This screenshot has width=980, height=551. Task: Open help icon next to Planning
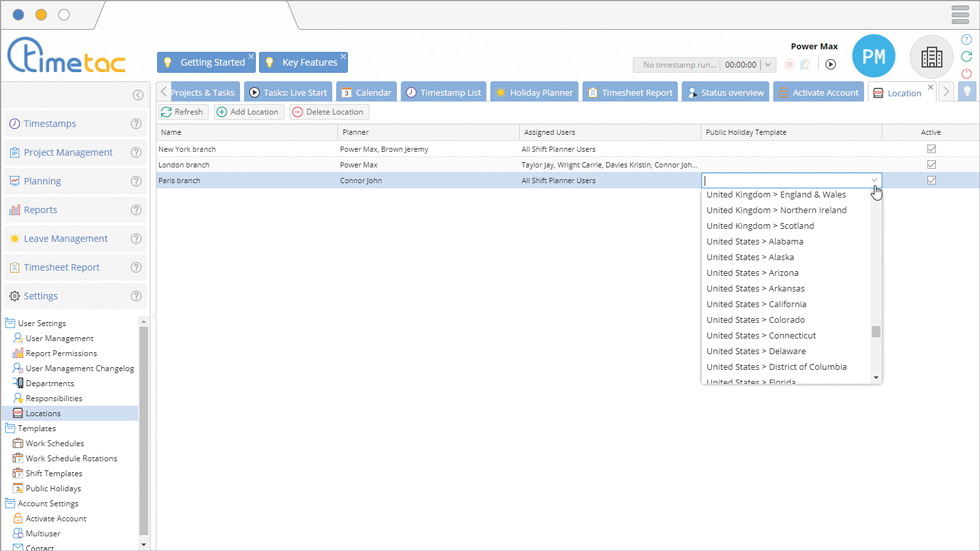(x=136, y=181)
